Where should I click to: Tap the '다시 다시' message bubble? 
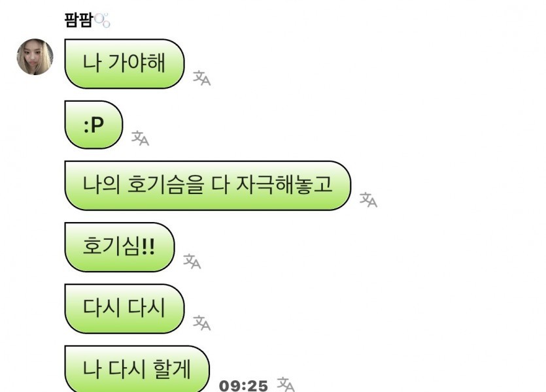[124, 308]
